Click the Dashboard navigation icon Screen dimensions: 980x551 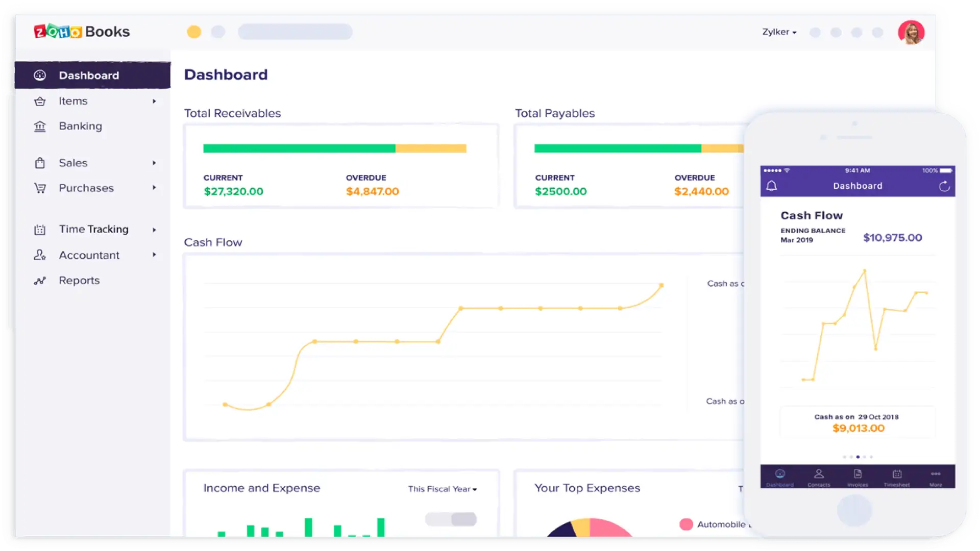[x=40, y=74]
